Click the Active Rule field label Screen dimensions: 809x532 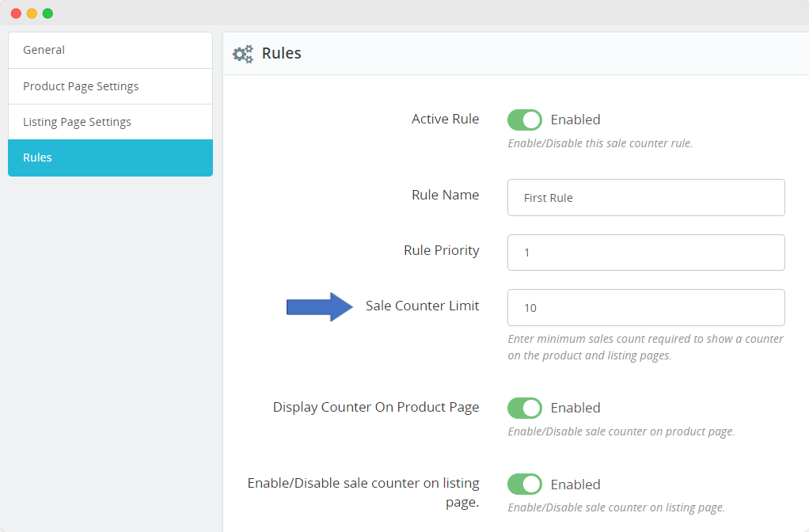pyautogui.click(x=445, y=120)
